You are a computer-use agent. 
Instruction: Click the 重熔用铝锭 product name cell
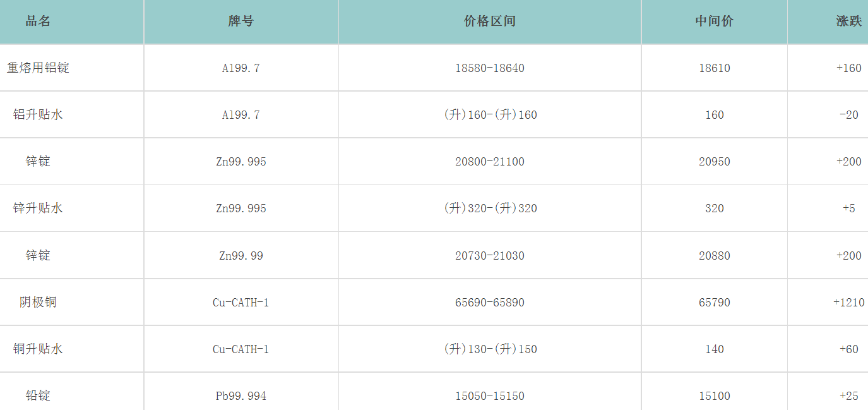(x=38, y=68)
